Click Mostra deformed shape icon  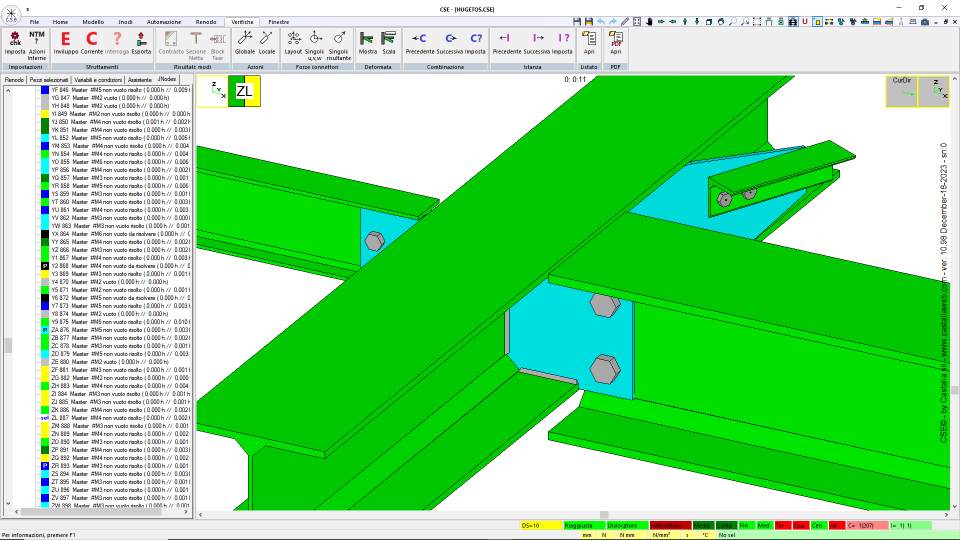[x=367, y=43]
